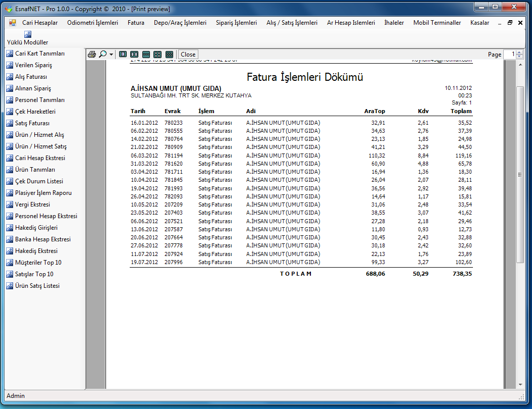Open Plasiyer İşlem Raporu module
532x409 pixels.
point(39,193)
